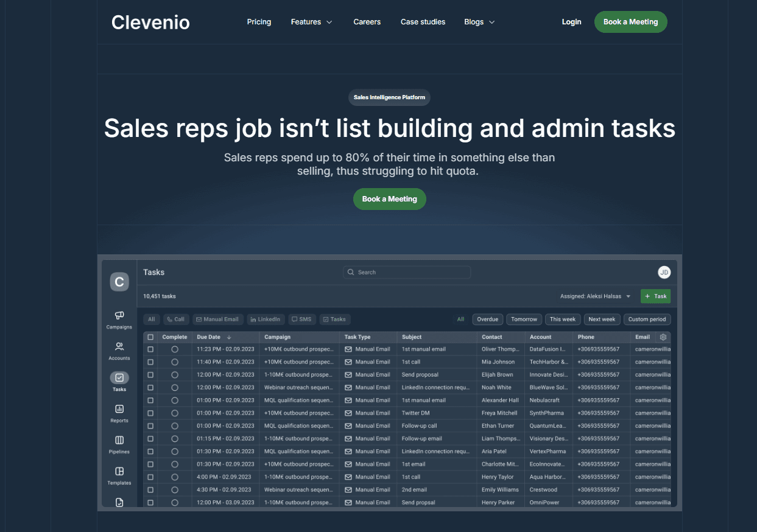Select the Tomorrow period tab
757x532 pixels.
pyautogui.click(x=524, y=319)
